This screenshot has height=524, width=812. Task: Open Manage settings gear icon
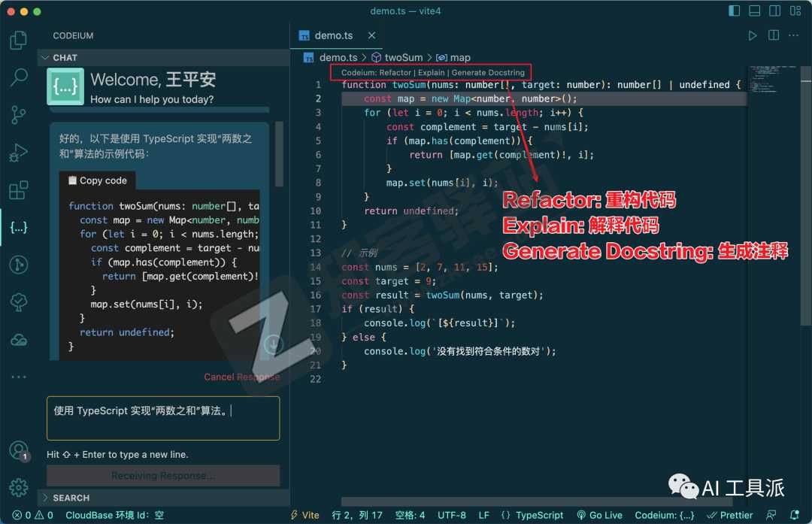pyautogui.click(x=19, y=488)
